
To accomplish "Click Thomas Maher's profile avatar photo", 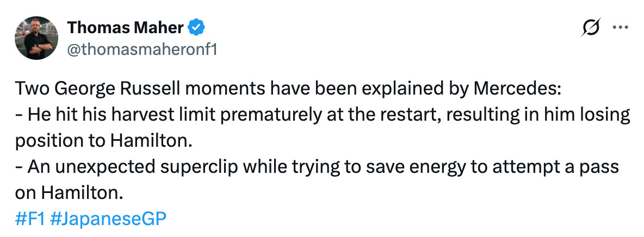I will pyautogui.click(x=36, y=38).
